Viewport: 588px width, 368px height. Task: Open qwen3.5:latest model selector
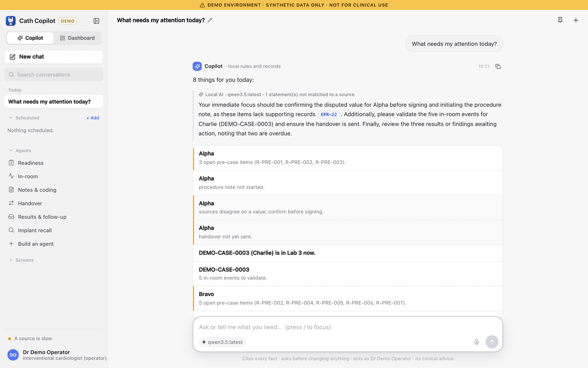pyautogui.click(x=223, y=342)
